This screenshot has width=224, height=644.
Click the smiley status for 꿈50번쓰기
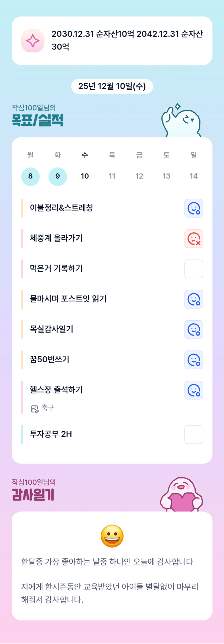click(x=194, y=360)
